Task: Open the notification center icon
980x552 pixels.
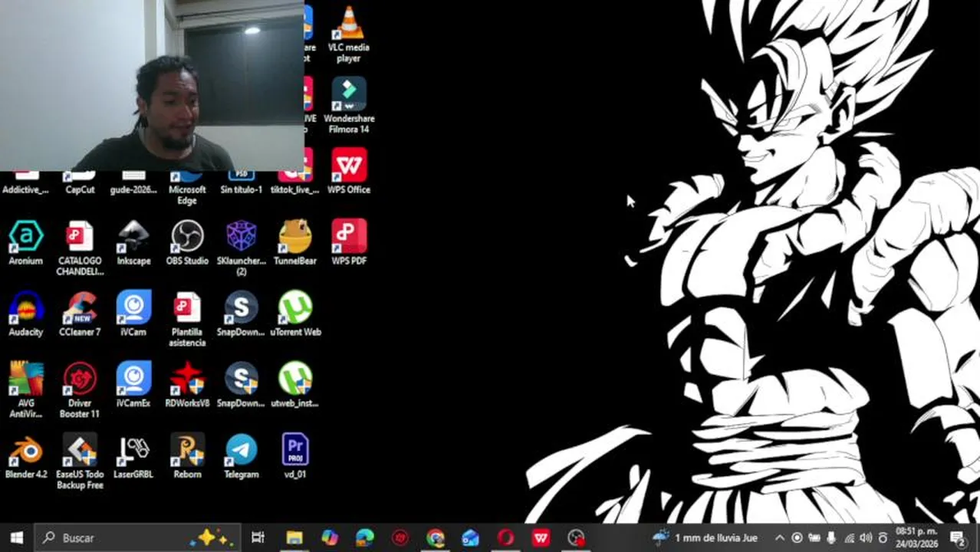Action: pos(958,537)
